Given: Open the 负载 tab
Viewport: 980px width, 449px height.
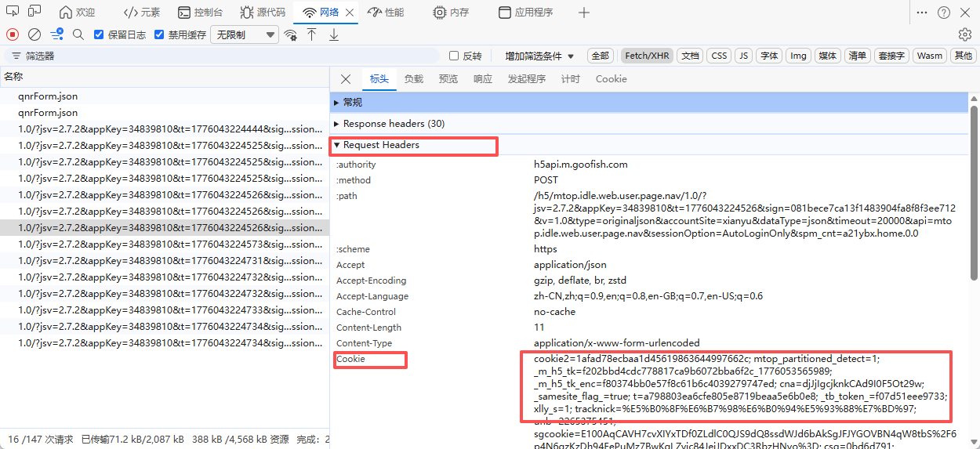Looking at the screenshot, I should pos(413,79).
